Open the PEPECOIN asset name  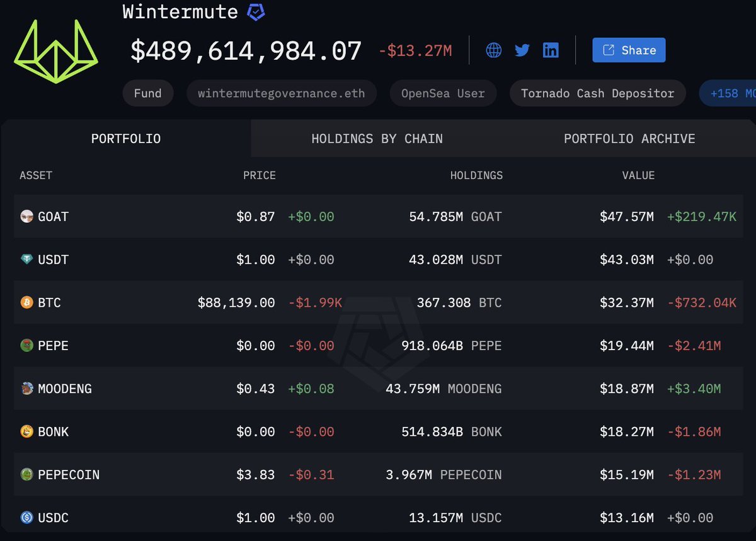69,474
